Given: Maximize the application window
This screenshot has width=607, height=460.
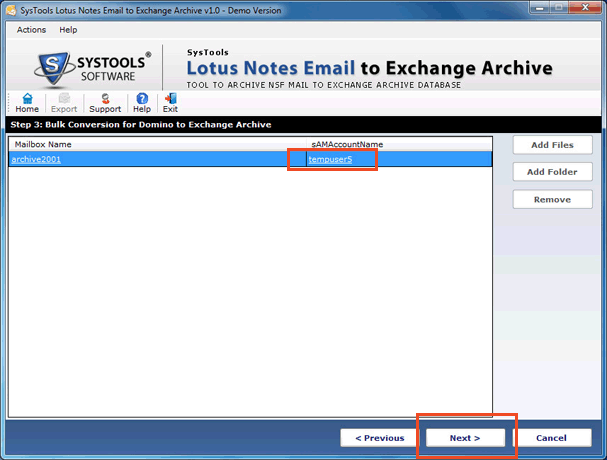Looking at the screenshot, I should 559,8.
